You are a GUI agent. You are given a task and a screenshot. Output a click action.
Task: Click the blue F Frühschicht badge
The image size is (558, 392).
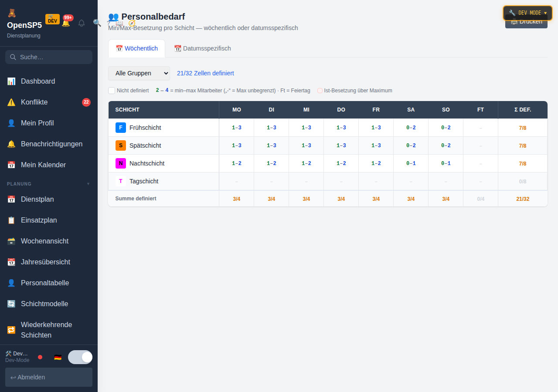[121, 128]
